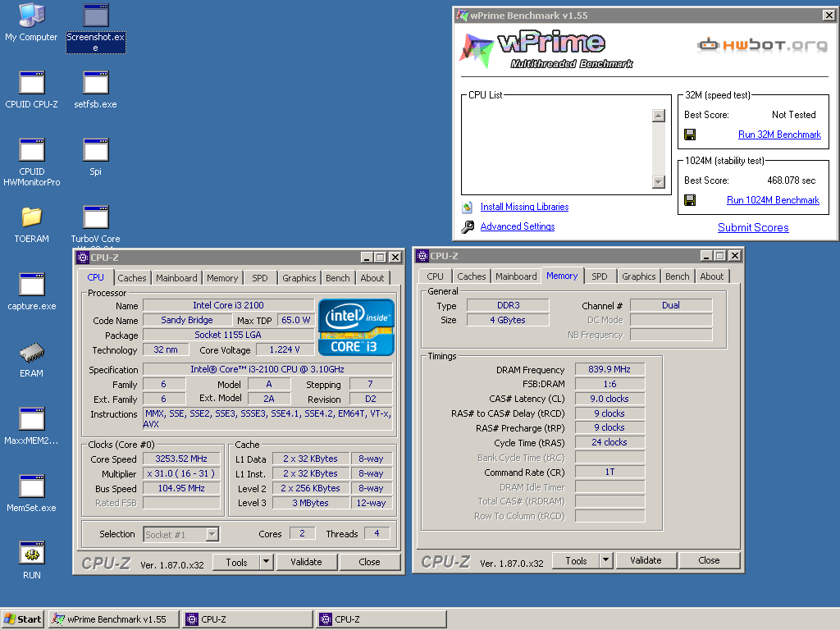This screenshot has height=630, width=840.
Task: Click the Best Score 468.078 sec value
Action: click(792, 180)
